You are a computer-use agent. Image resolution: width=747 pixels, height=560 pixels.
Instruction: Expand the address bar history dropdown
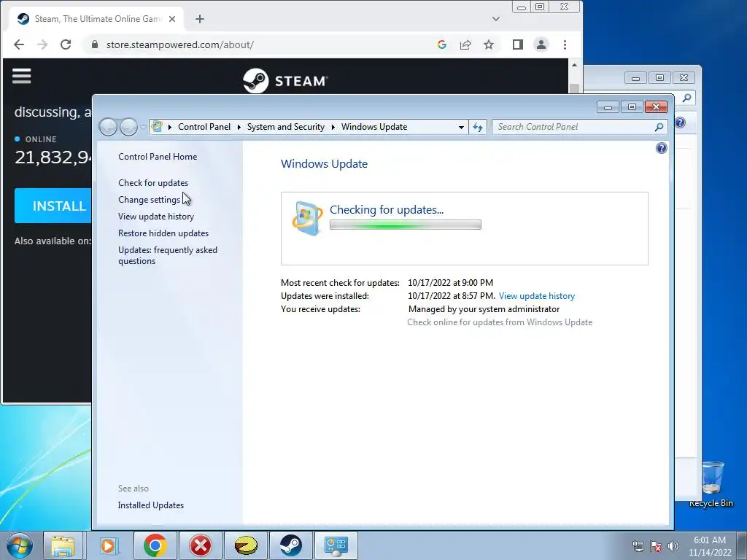tap(461, 127)
